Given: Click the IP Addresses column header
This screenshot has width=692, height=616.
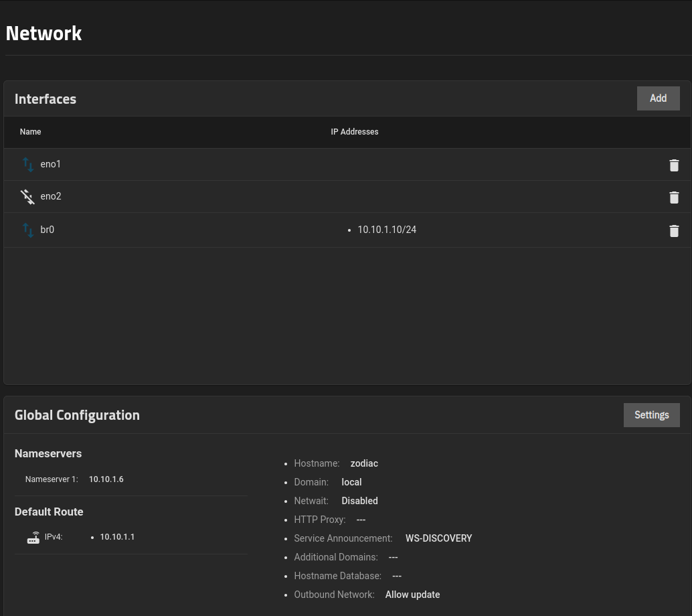Looking at the screenshot, I should pyautogui.click(x=355, y=132).
